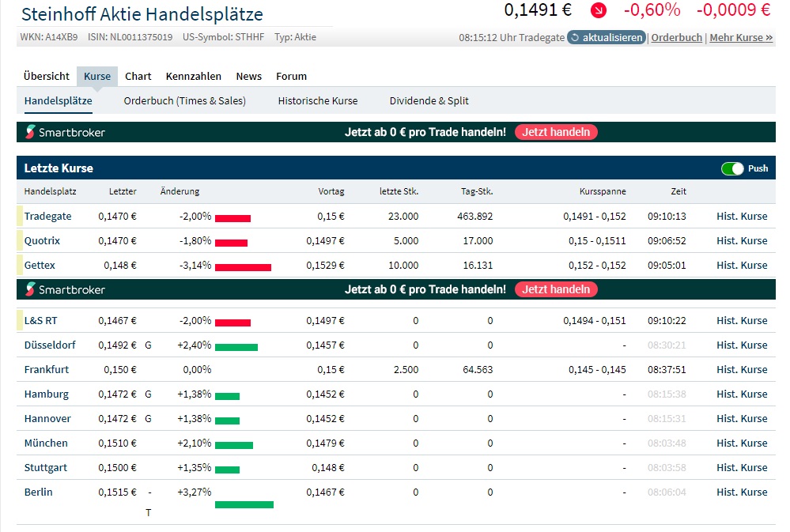
Task: Toggle the Push switch off
Action: click(732, 168)
